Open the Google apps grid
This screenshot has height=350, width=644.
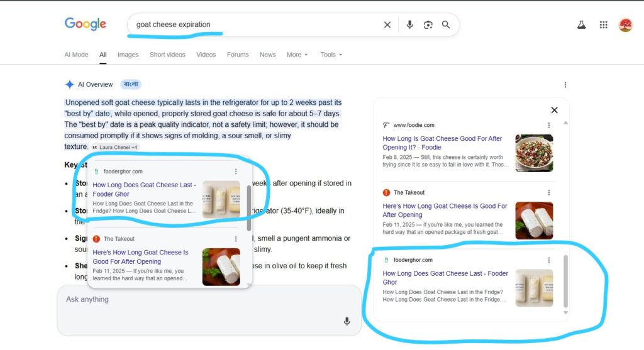click(x=603, y=25)
